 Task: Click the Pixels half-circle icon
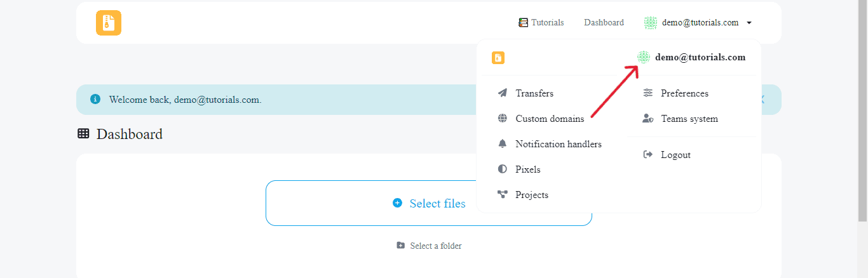click(x=503, y=169)
